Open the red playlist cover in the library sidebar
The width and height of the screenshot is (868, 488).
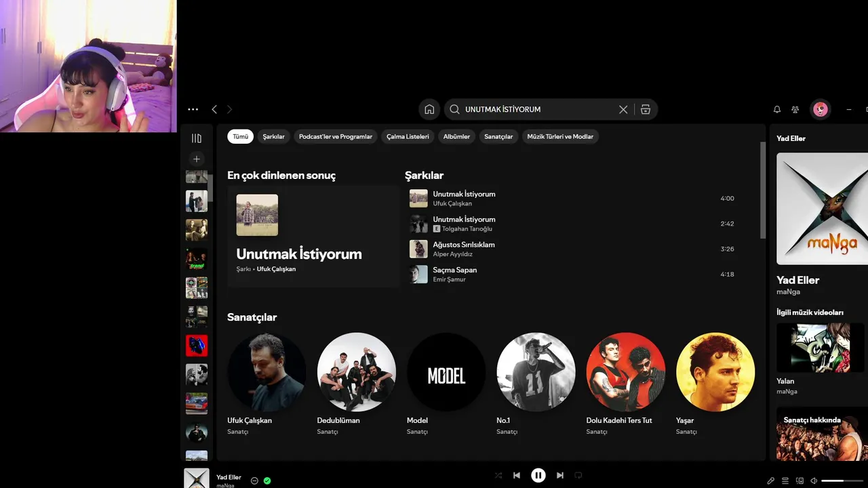click(x=197, y=346)
